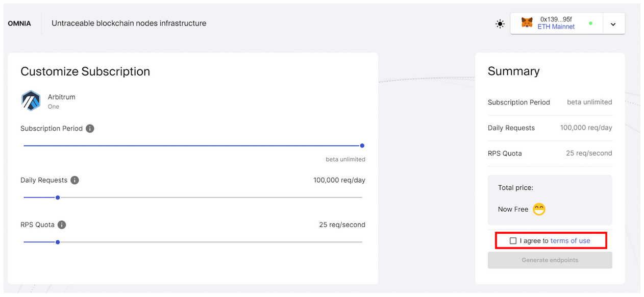Uncheck the agreement box under Total price
Screen dimensions: 644x297
point(513,240)
